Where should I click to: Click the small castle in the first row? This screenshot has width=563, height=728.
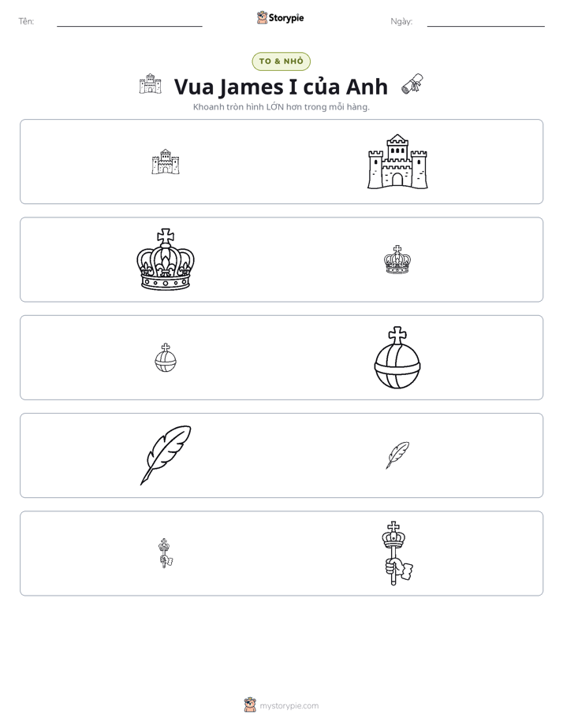[x=166, y=162]
